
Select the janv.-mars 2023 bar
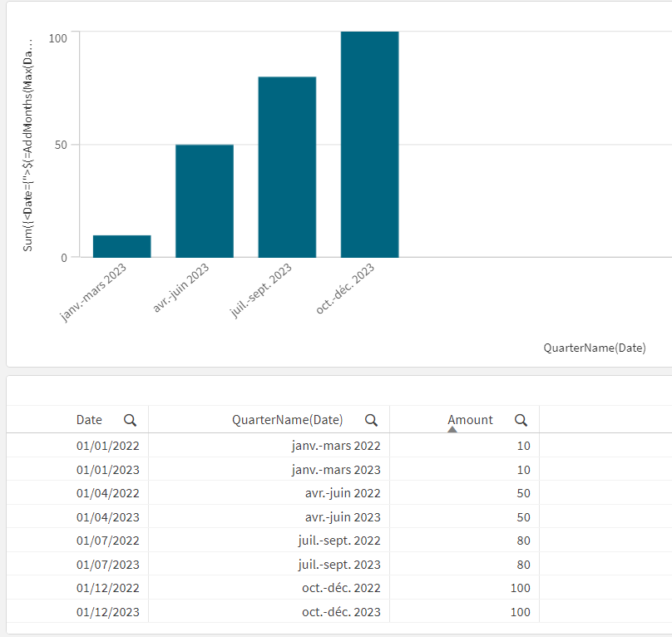coord(121,246)
